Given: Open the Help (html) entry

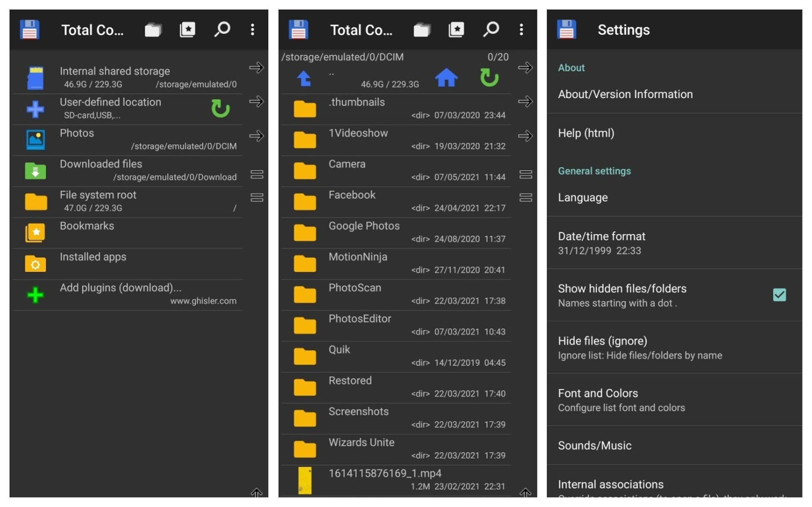Looking at the screenshot, I should pyautogui.click(x=586, y=133).
